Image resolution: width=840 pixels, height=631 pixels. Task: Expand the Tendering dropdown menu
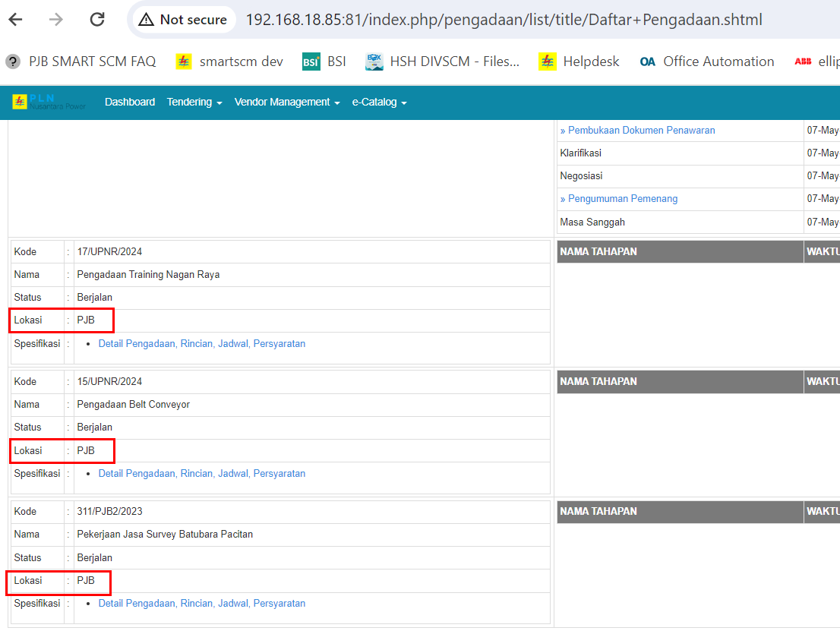tap(194, 102)
